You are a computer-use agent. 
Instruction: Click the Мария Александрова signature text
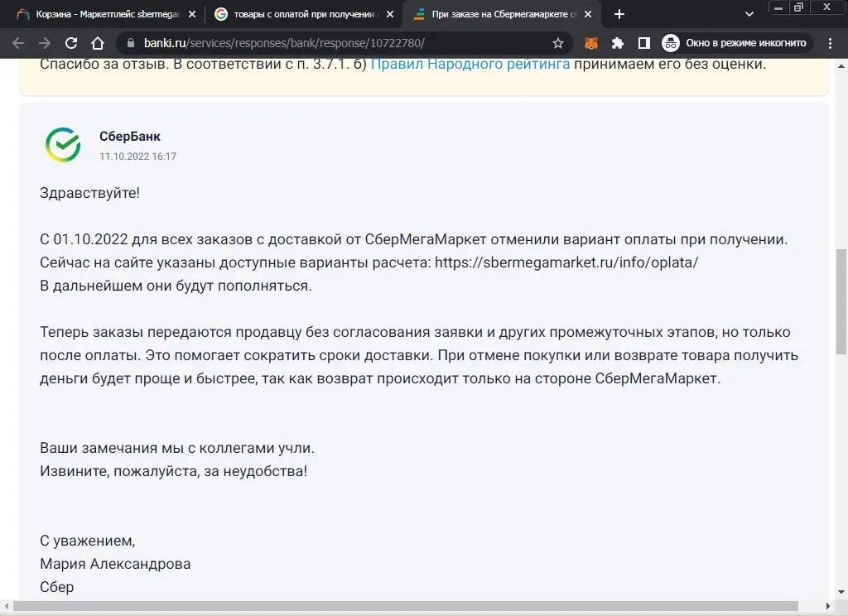(115, 564)
